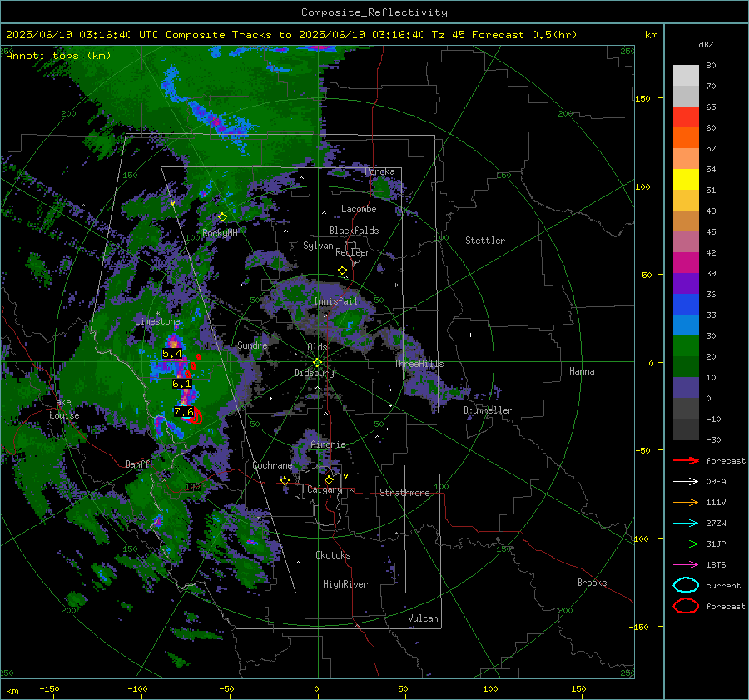Click the current label beside cyan ellipse
Screen dimensions: 749x700
click(x=723, y=585)
